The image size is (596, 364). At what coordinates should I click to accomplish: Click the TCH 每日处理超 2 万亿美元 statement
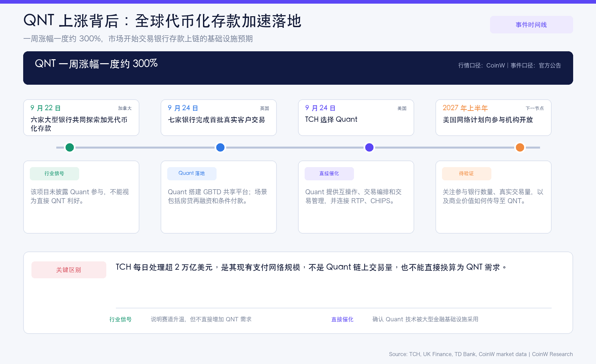tap(311, 267)
